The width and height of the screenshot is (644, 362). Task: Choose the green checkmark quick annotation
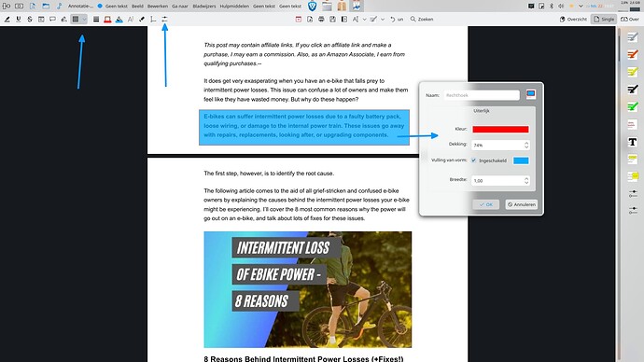633,106
